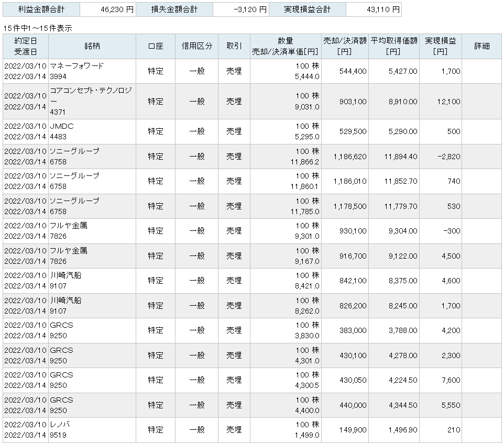504x445 pixels.
Task: Select ソニーグループ row with profit 530
Action: pyautogui.click(x=252, y=206)
